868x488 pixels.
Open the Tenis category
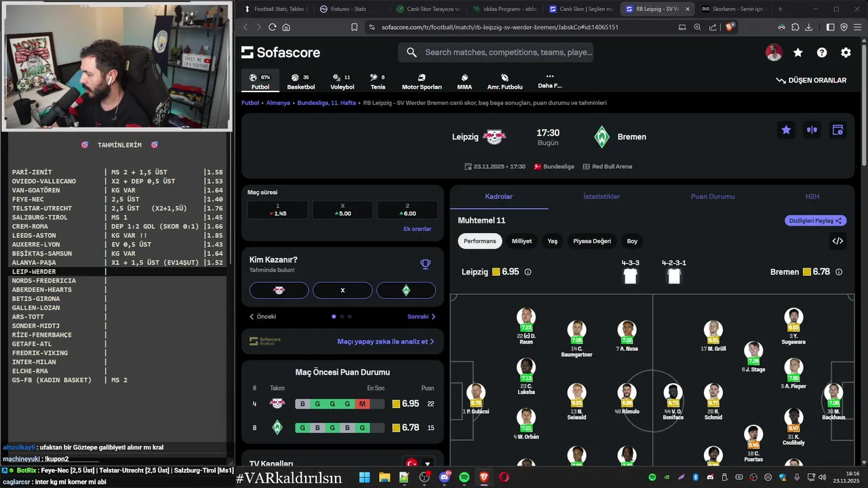[378, 82]
